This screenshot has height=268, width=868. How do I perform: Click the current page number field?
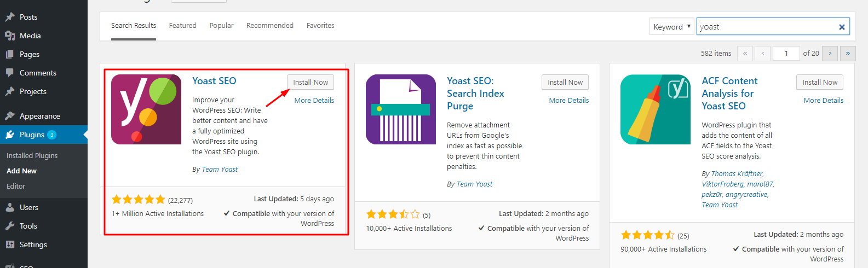point(786,53)
